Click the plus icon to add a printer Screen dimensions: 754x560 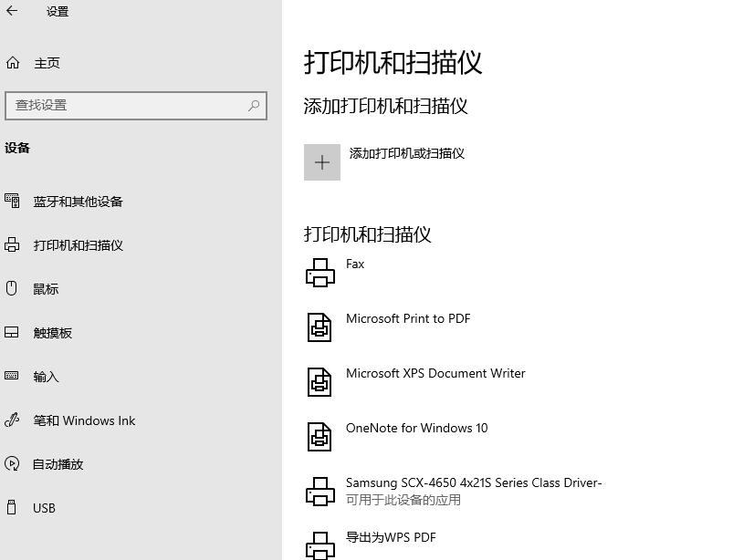coord(321,161)
